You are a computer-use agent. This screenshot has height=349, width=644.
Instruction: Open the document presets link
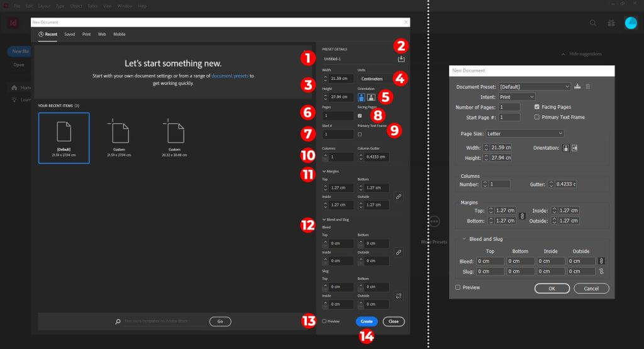pyautogui.click(x=230, y=76)
